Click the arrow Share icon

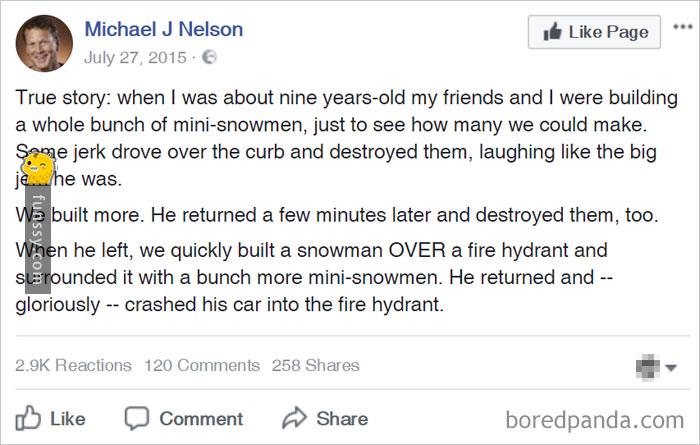(295, 418)
